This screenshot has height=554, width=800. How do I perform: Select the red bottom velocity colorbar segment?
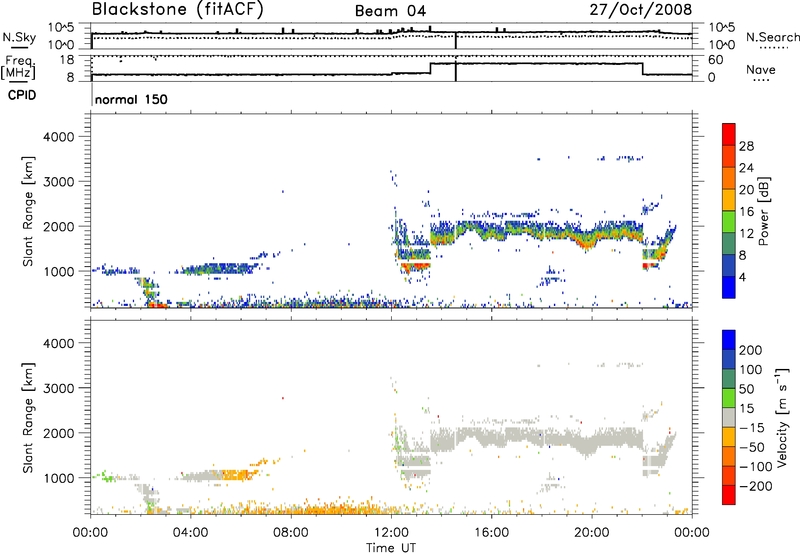click(729, 495)
